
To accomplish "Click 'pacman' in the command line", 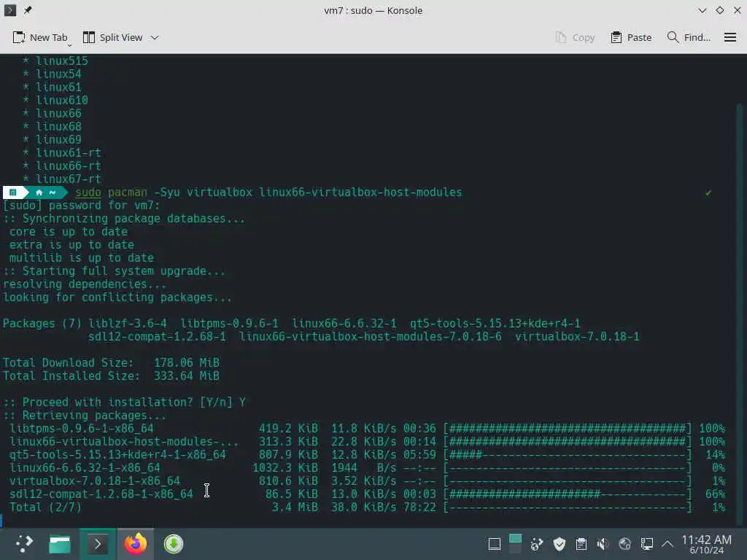I will pyautogui.click(x=127, y=192).
